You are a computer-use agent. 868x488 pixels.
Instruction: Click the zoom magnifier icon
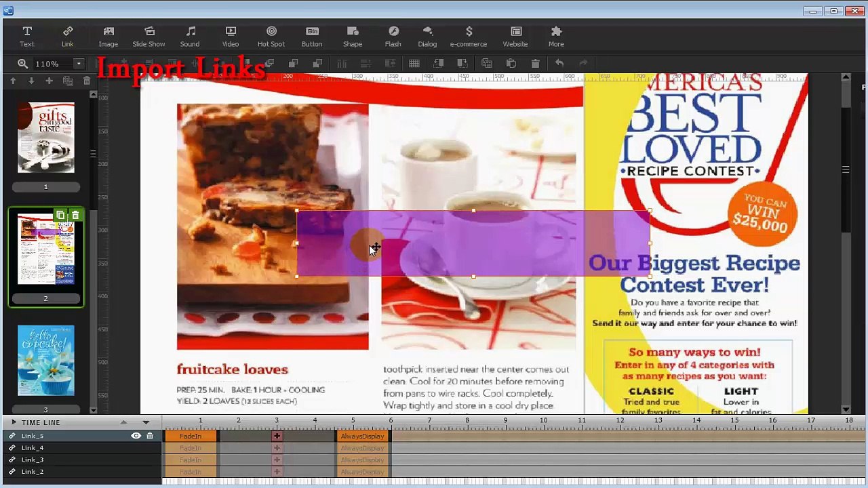point(22,64)
